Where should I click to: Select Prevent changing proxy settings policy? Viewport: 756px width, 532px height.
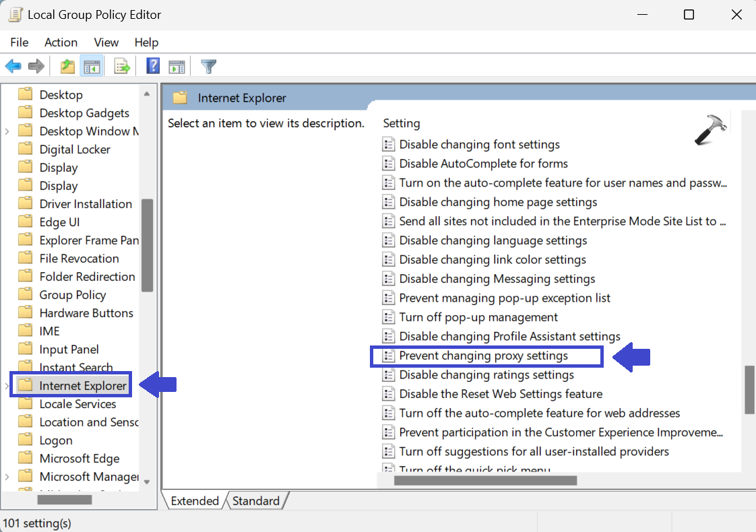[483, 356]
